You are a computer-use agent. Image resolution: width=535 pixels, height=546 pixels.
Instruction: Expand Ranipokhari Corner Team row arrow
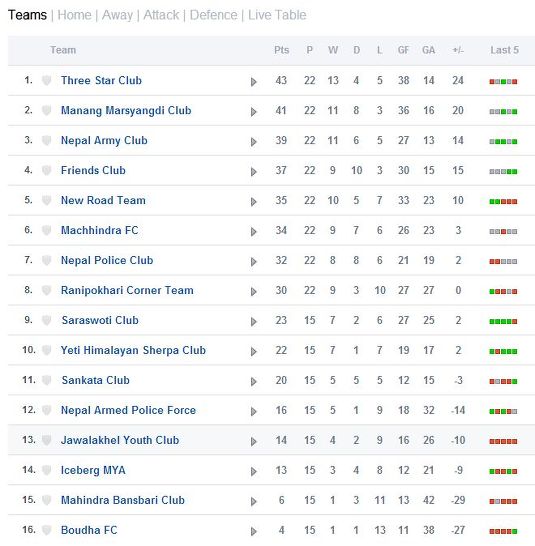254,291
